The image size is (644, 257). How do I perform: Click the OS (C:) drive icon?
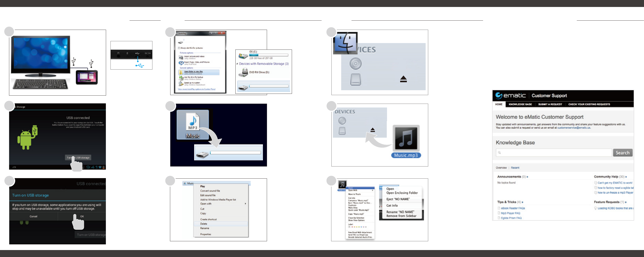tap(243, 55)
